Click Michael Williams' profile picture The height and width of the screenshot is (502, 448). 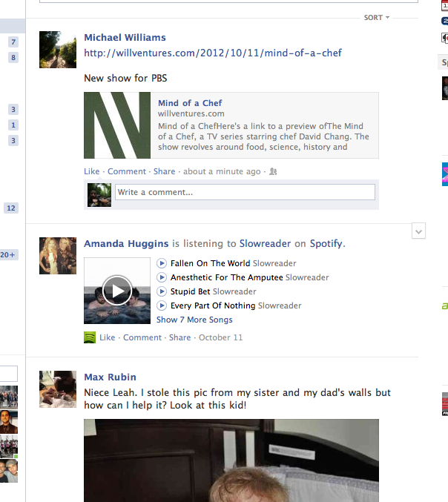coord(58,50)
